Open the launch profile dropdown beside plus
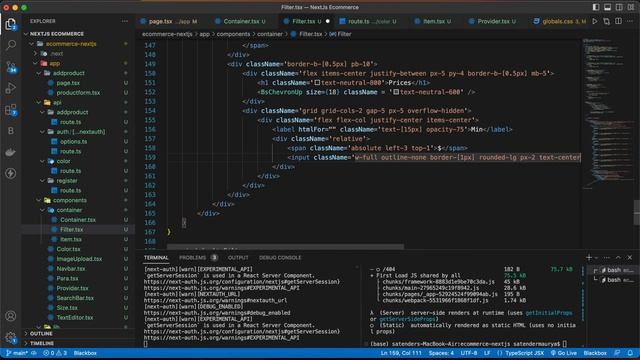 coord(596,258)
